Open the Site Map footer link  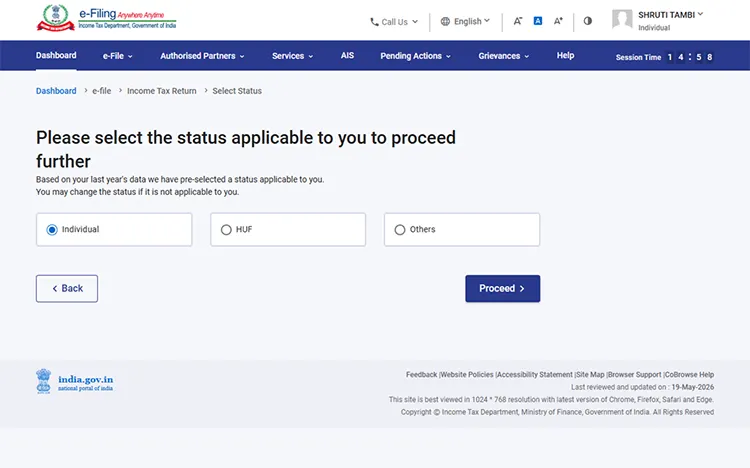590,375
